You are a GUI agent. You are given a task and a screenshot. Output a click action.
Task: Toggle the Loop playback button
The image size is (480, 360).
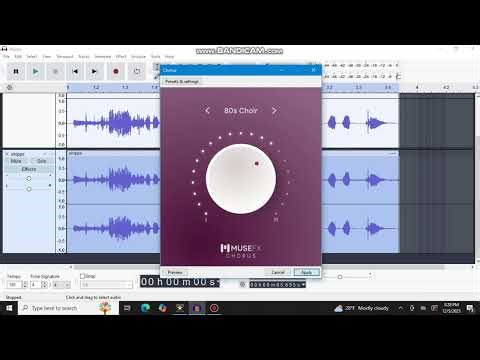(x=137, y=71)
